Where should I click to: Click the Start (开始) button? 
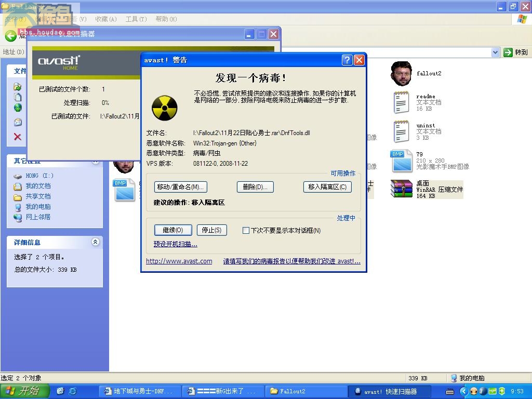[25, 391]
